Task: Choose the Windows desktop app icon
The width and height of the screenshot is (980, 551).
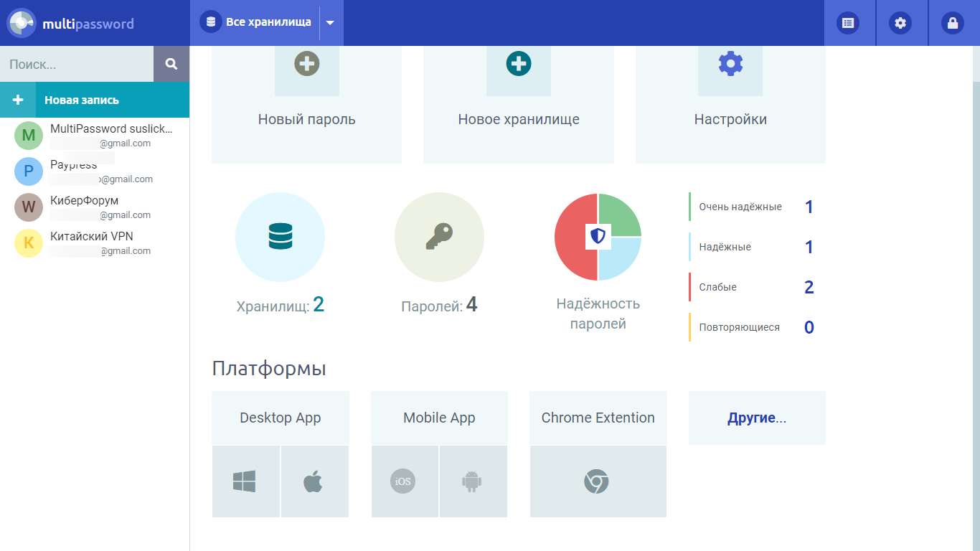Action: 245,481
